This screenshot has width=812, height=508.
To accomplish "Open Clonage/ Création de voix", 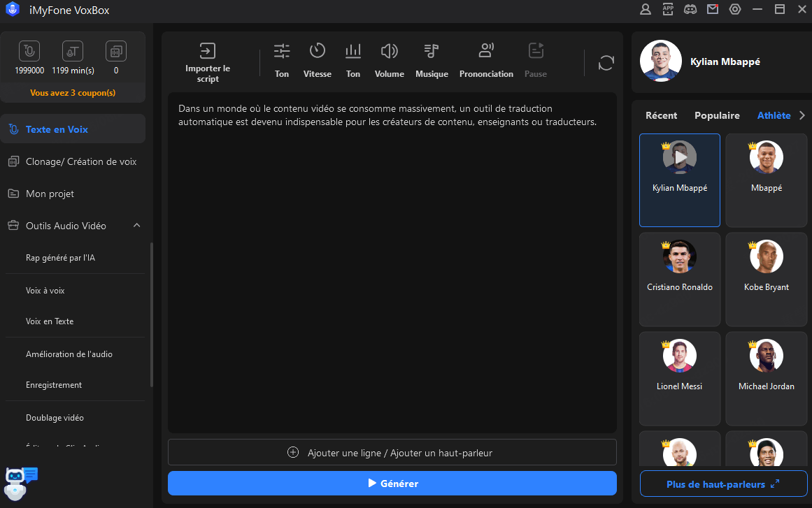I will click(x=73, y=161).
